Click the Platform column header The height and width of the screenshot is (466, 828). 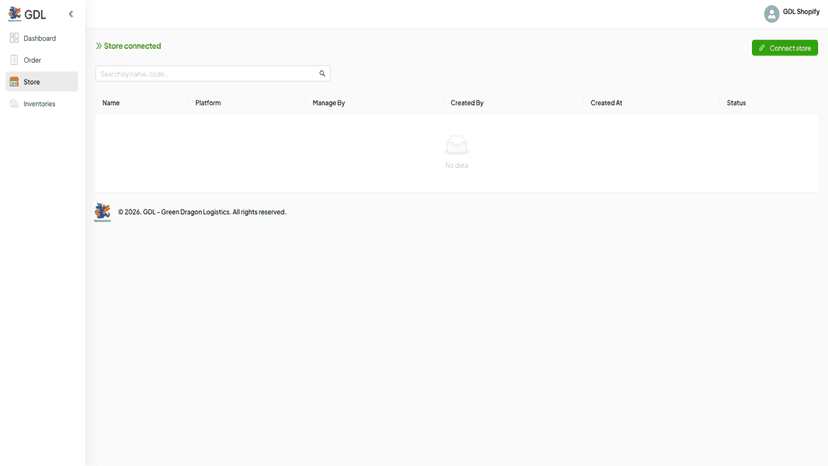(208, 103)
